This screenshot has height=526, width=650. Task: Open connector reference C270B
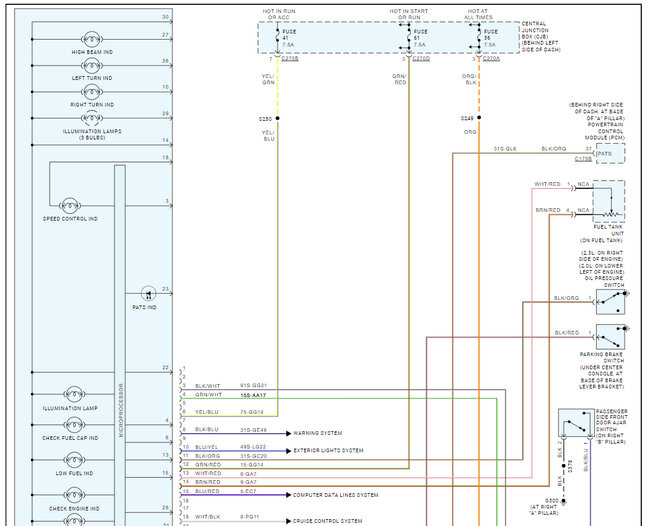290,59
